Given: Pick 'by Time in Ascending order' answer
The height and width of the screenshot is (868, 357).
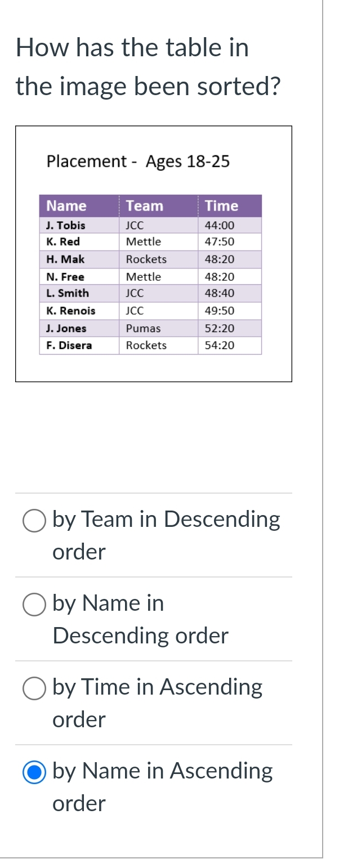Looking at the screenshot, I should coord(34,688).
